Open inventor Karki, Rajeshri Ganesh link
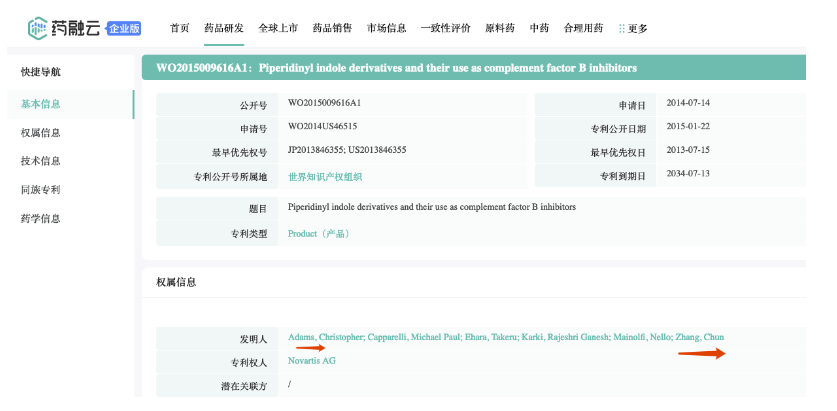 (x=565, y=337)
